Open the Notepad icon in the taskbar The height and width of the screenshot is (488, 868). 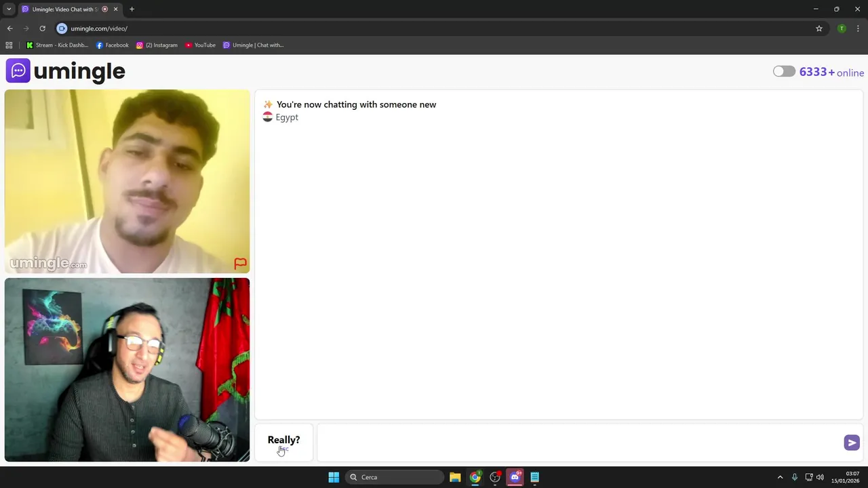pos(534,477)
